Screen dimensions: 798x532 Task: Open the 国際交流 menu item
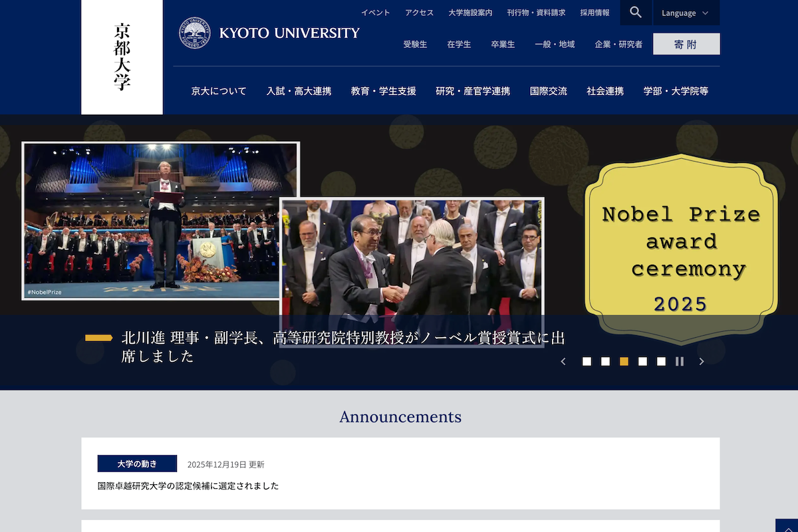coord(548,91)
